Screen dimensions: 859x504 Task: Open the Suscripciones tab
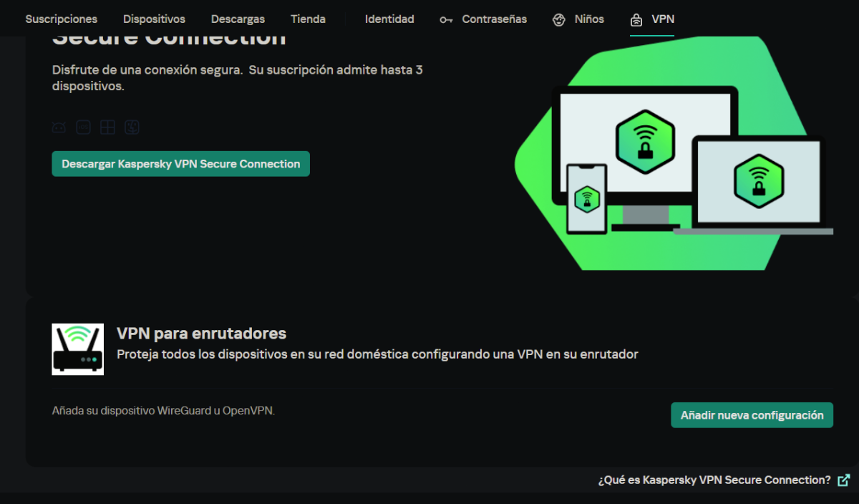(62, 19)
